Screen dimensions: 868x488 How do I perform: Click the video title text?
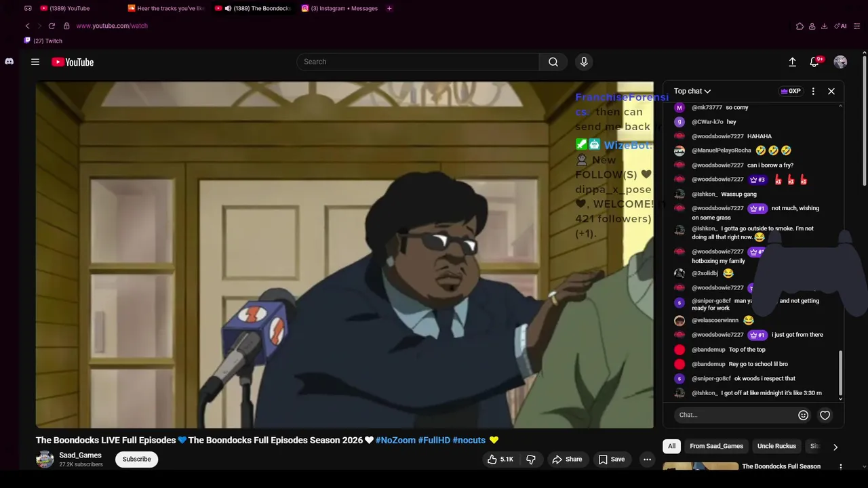(x=267, y=440)
